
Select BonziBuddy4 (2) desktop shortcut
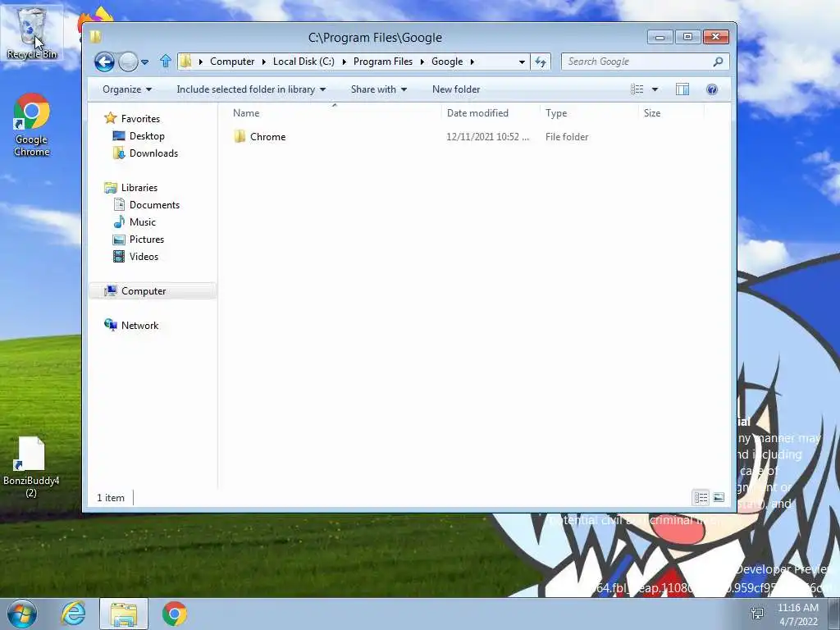(31, 467)
